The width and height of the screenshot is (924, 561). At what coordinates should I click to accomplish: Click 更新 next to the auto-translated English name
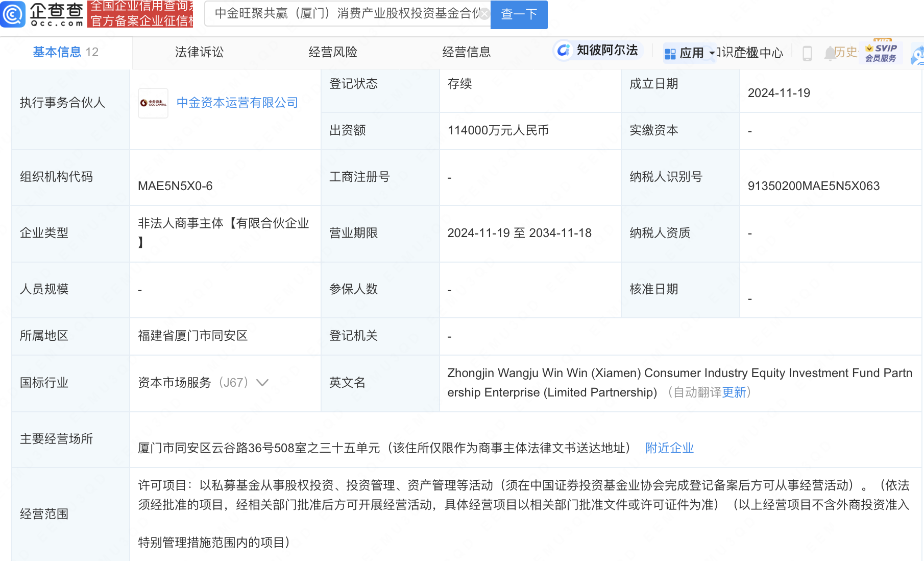click(734, 392)
